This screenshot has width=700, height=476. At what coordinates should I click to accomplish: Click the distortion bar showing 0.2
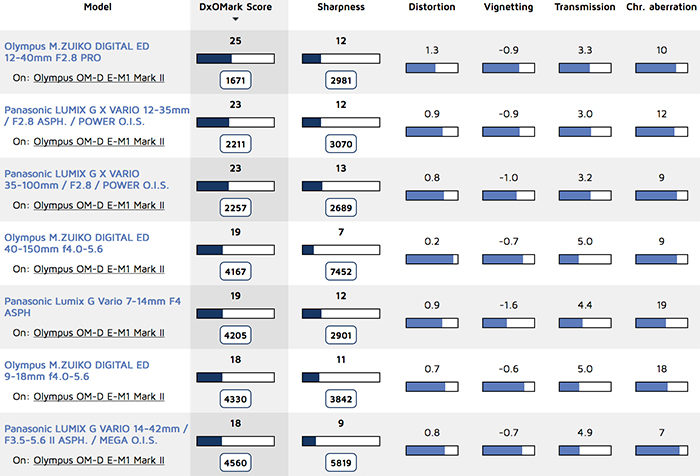coord(432,260)
